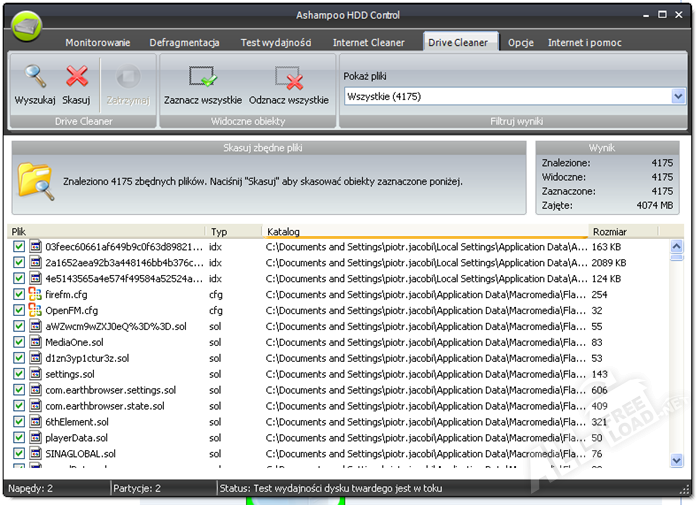Open the Internet Cleaner tab
Viewport: 700px width, 505px height.
pos(369,43)
